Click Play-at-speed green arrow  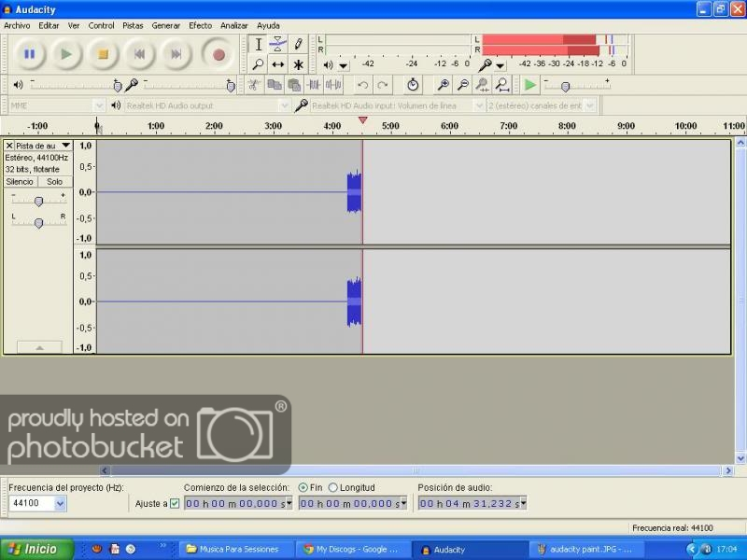529,85
